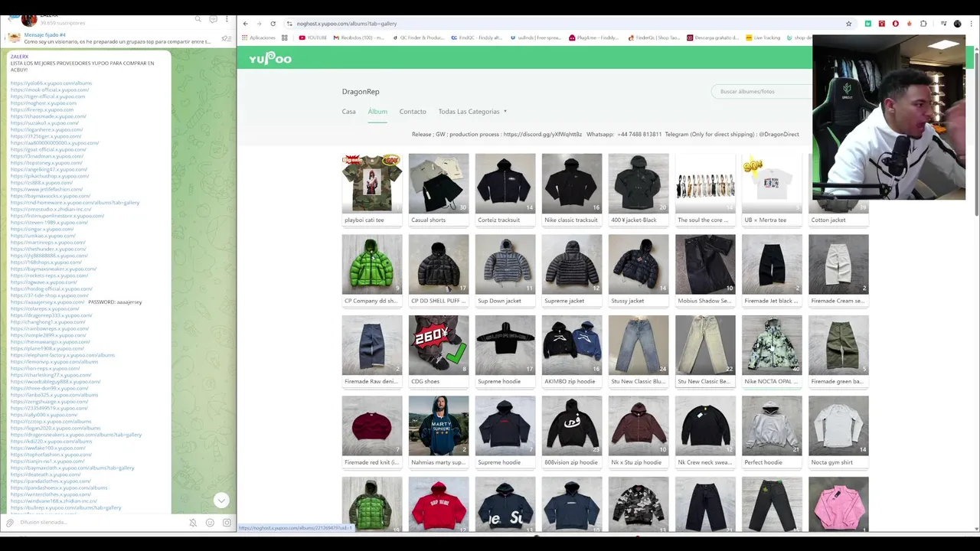
Task: Open Telegram story camera icon
Action: pyautogui.click(x=227, y=523)
